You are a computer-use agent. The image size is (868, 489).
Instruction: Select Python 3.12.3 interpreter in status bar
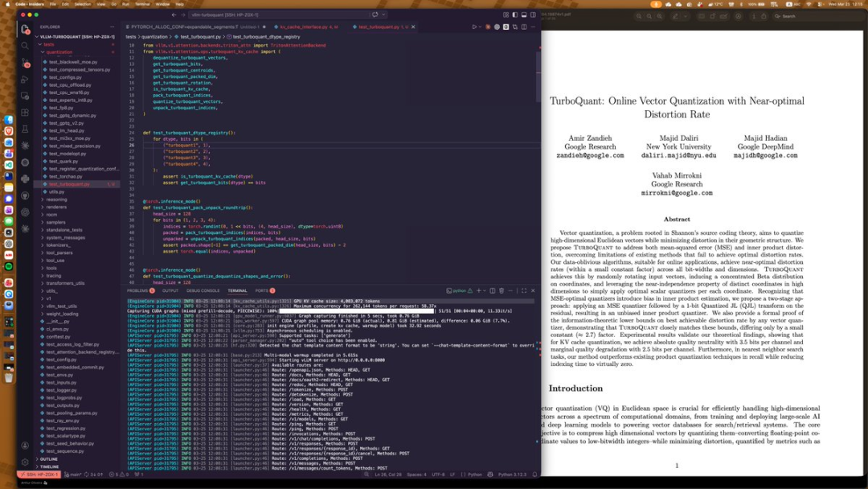click(512, 475)
